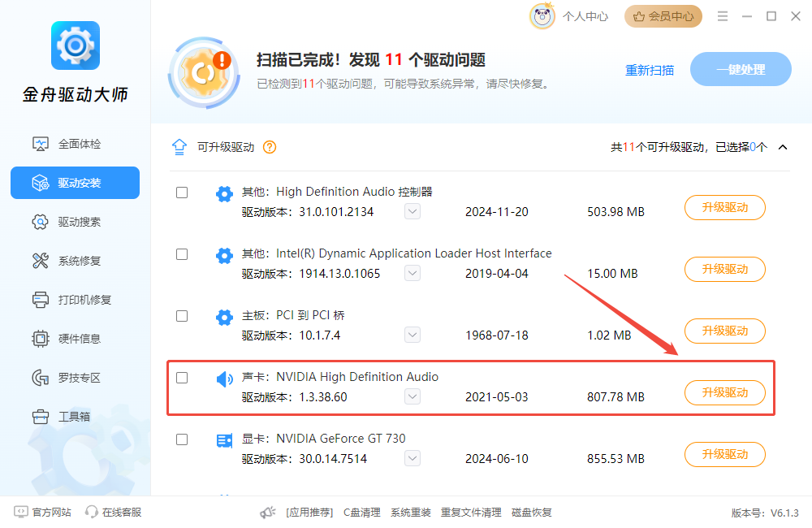Click the 罗技专区 Logitech icon
This screenshot has height=528, width=812.
tap(41, 378)
